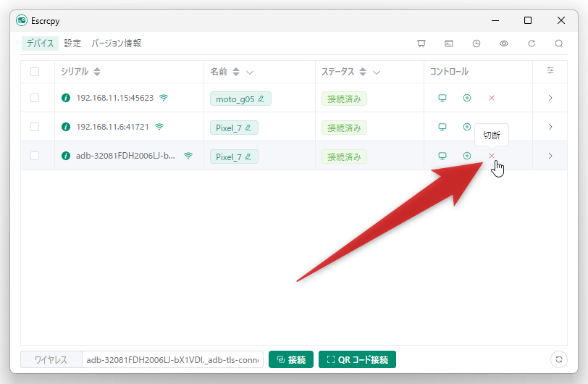588x384 pixels.
Task: Click the circled plus icon in moto_g05 row
Action: tap(467, 98)
